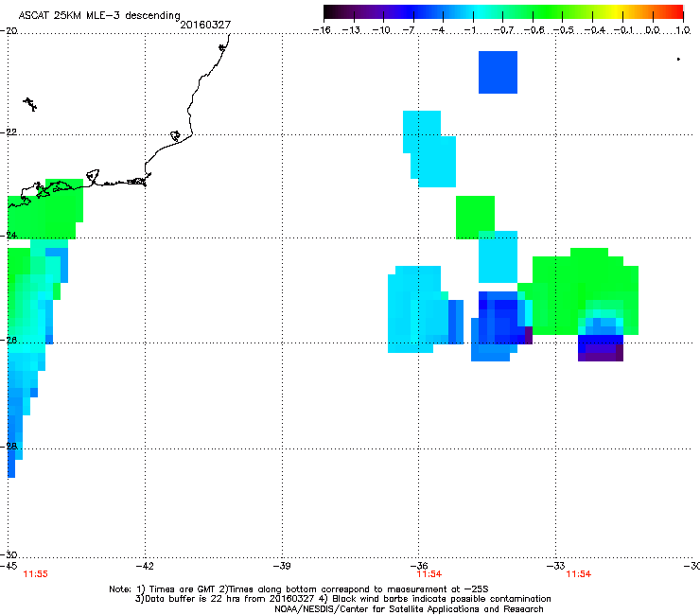
Task: Click the isolated dark blue square data patch near the top
Action: pos(498,72)
